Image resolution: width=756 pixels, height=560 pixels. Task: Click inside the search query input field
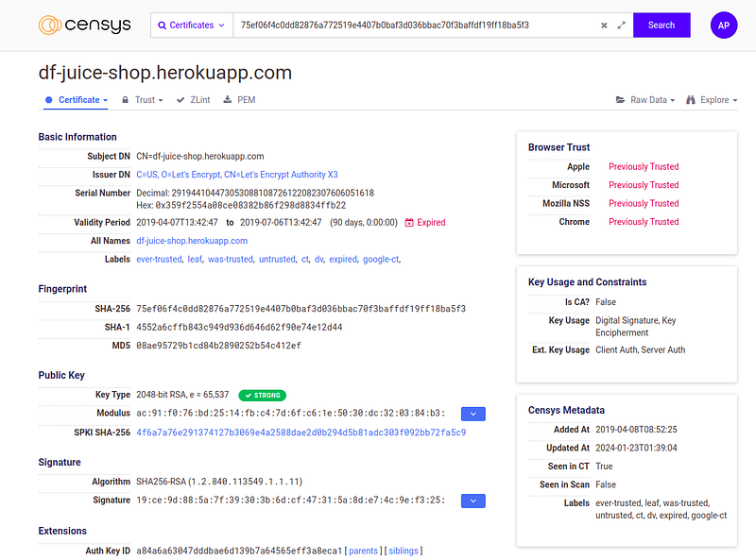[415, 25]
